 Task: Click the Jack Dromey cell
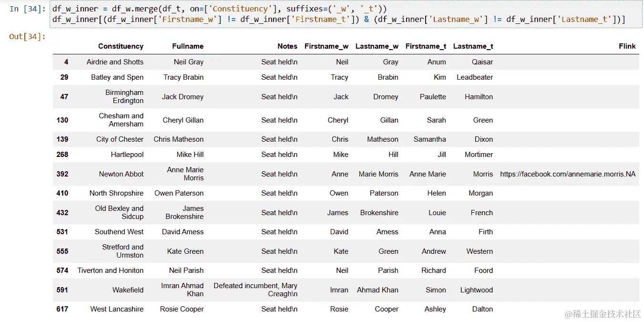tap(183, 97)
